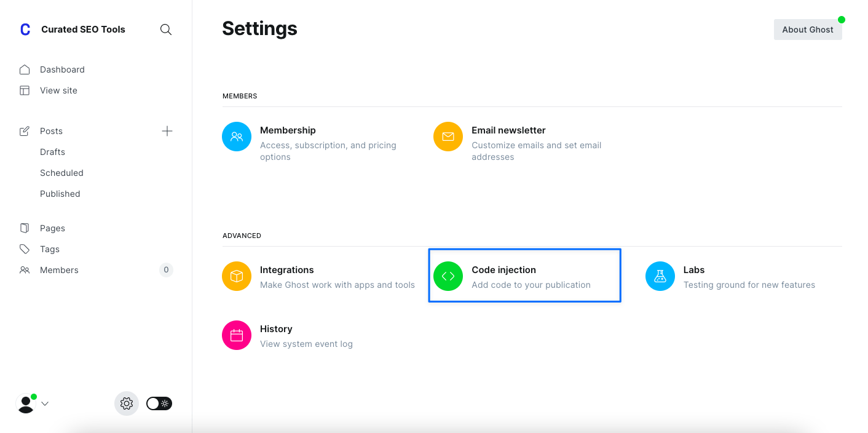Click the Members count badge 0

[166, 269]
